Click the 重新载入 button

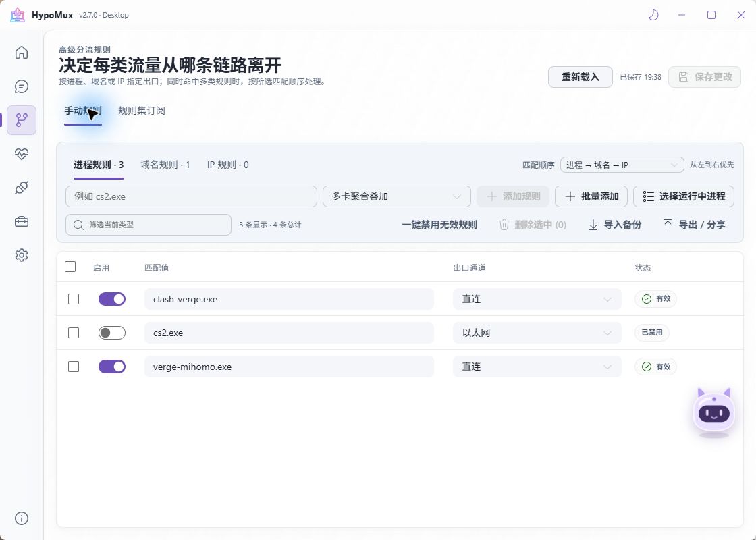580,77
